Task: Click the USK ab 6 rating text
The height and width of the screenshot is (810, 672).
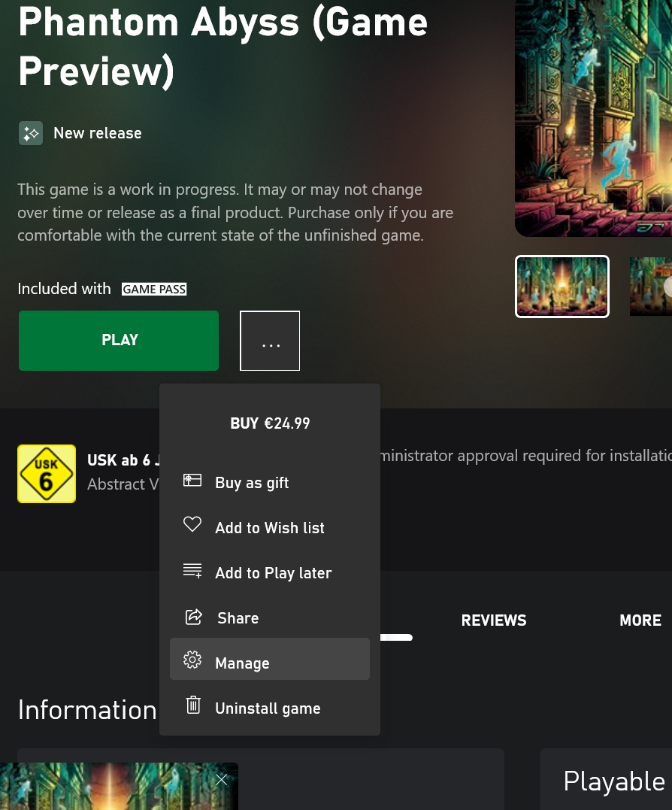Action: [123, 460]
